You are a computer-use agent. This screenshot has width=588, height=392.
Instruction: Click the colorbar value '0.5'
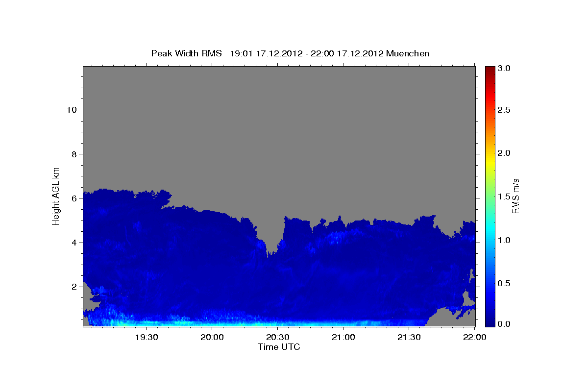[505, 283]
